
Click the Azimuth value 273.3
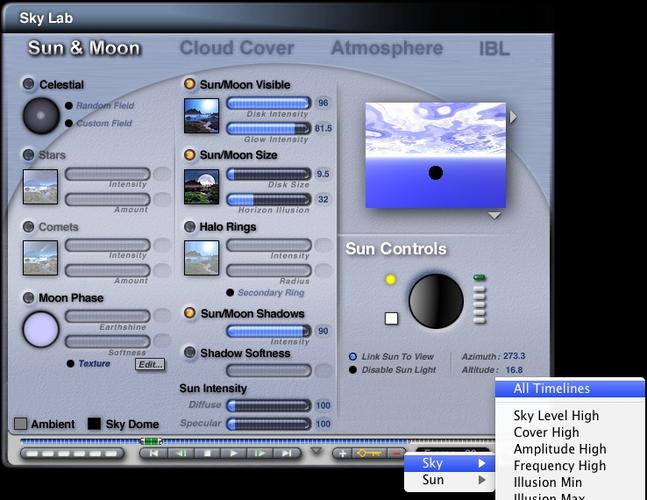(x=514, y=356)
